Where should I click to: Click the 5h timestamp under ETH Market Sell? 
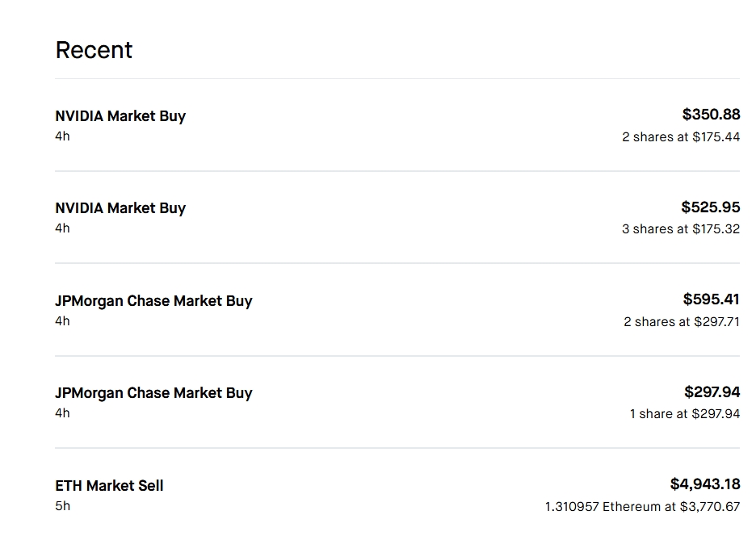[63, 506]
